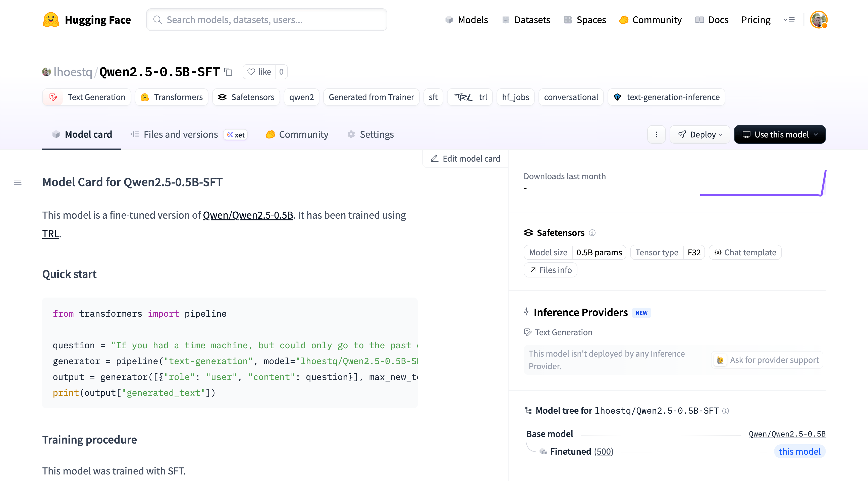Click the Safetensors info icon
868x481 pixels.
click(592, 233)
